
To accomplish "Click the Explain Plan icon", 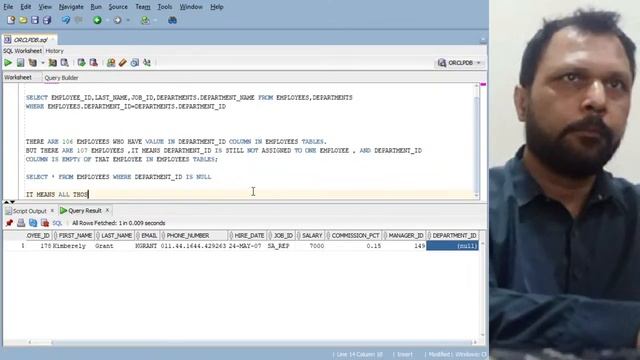I will tap(33, 62).
